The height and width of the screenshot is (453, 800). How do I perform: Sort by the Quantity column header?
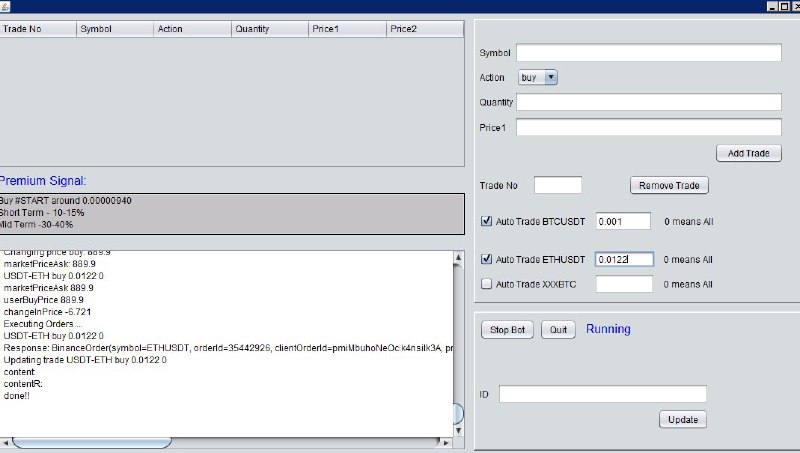point(270,29)
